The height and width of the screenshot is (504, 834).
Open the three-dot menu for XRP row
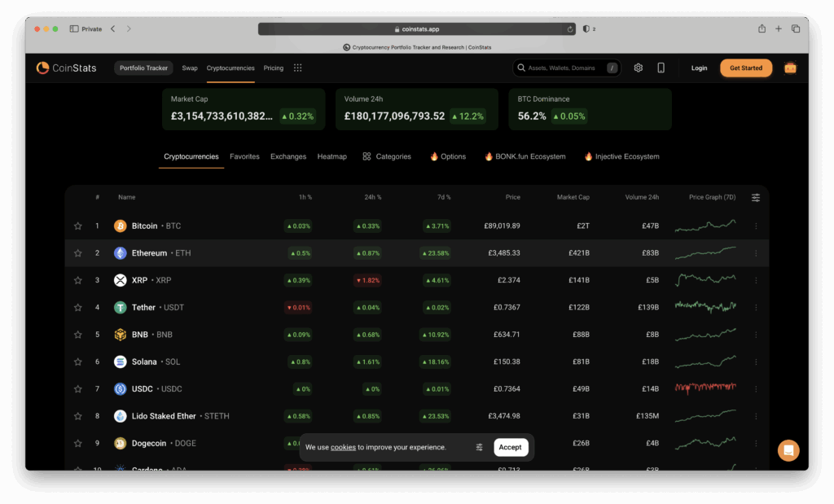[x=756, y=280]
